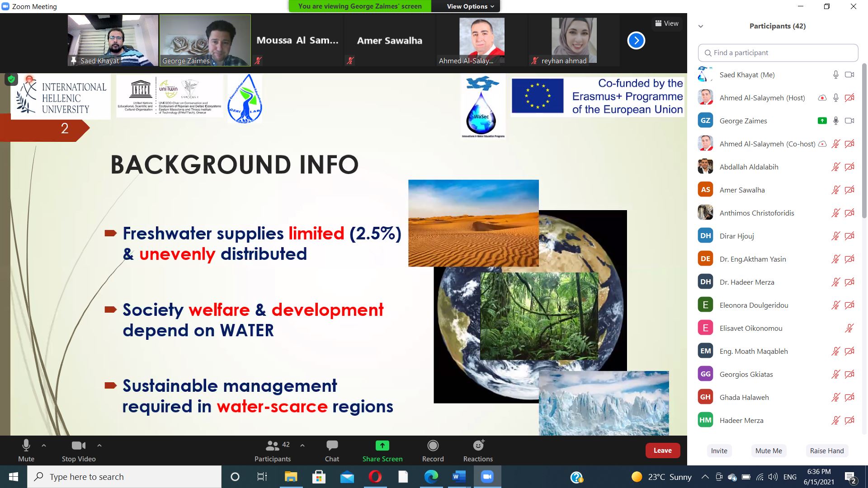The height and width of the screenshot is (488, 868).
Task: Open View Options dropdown
Action: click(470, 6)
